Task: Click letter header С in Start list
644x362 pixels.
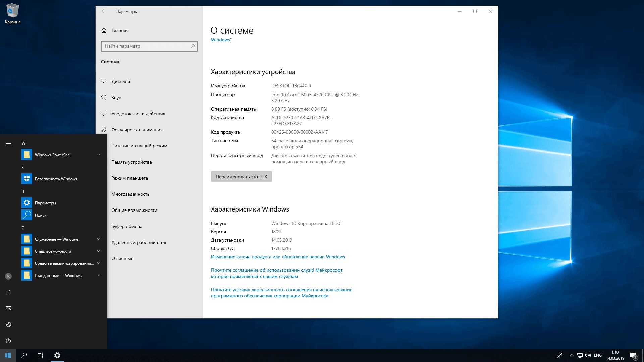Action: (x=23, y=228)
